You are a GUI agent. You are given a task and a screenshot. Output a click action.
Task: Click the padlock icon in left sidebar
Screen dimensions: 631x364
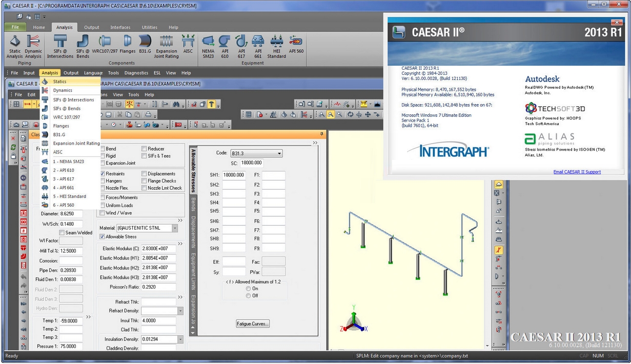(13, 156)
